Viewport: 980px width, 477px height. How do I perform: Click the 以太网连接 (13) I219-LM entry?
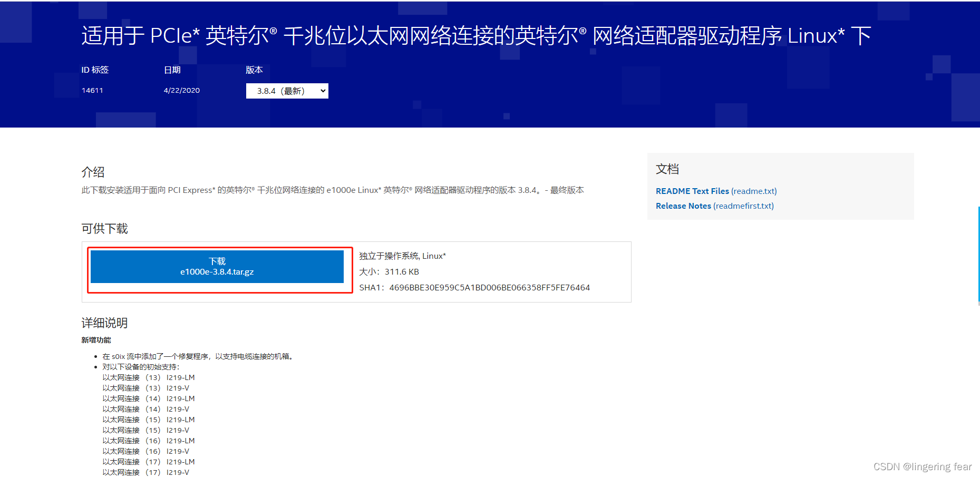point(149,377)
